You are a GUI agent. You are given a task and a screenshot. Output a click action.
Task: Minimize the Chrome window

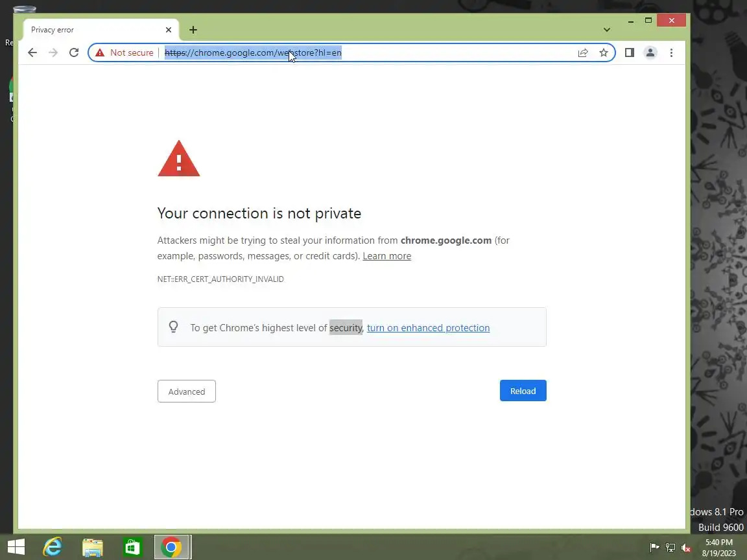[x=631, y=21]
